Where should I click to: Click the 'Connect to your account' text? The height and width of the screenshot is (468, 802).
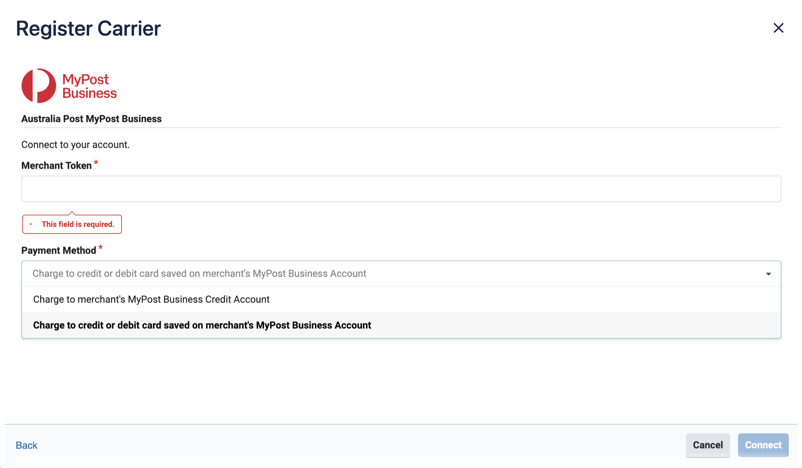click(x=75, y=145)
